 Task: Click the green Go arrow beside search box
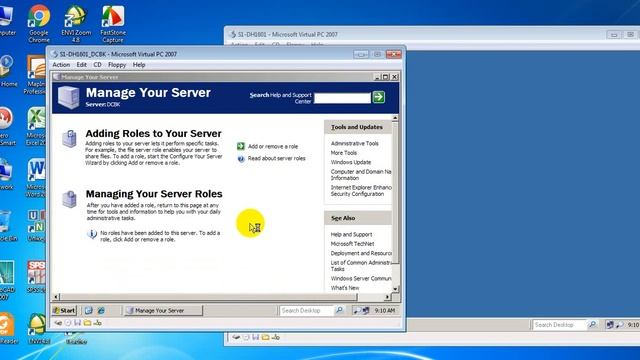(378, 97)
